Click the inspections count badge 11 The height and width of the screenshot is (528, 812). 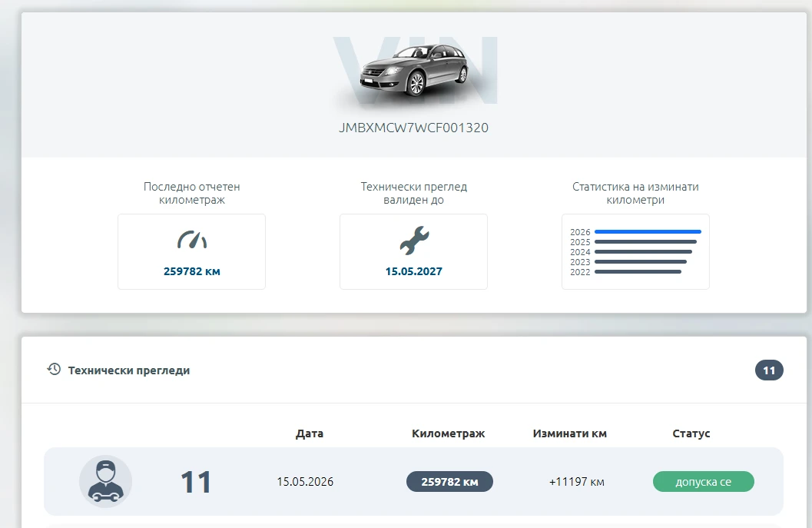[x=769, y=370]
